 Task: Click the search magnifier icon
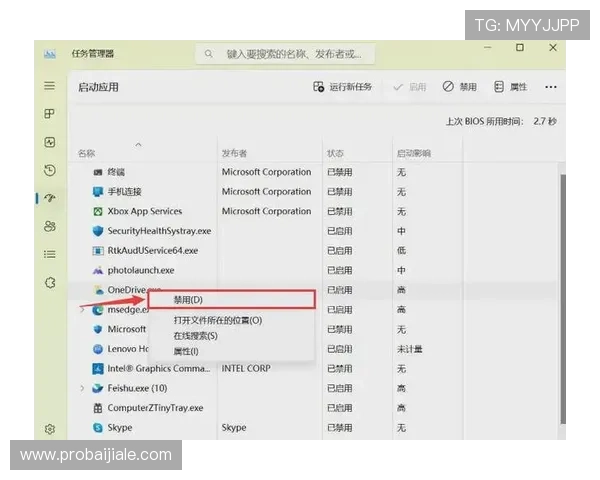pos(208,54)
